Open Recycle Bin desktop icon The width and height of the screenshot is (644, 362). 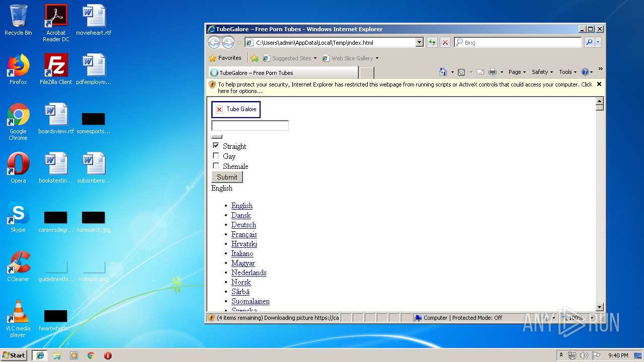18,20
